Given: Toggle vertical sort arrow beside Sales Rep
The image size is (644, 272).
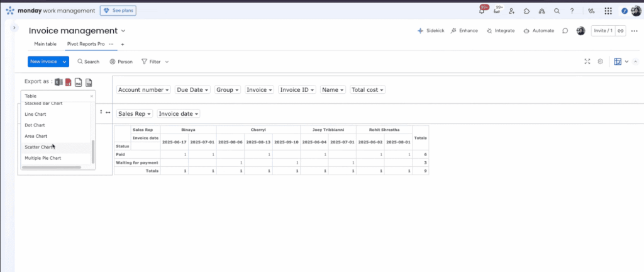Looking at the screenshot, I should [x=101, y=111].
